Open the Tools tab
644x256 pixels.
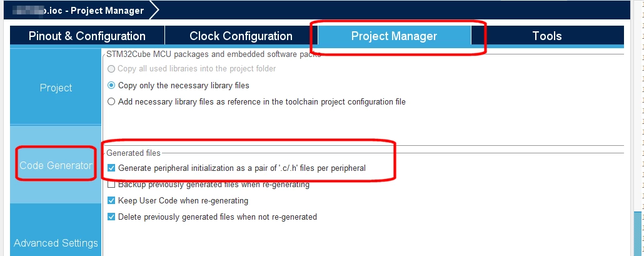[x=547, y=36]
